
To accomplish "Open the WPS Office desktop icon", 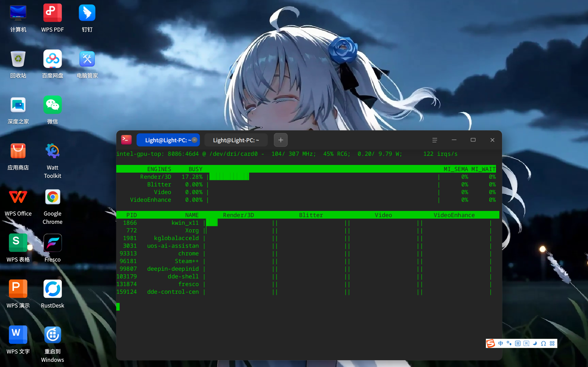I will pos(18,202).
